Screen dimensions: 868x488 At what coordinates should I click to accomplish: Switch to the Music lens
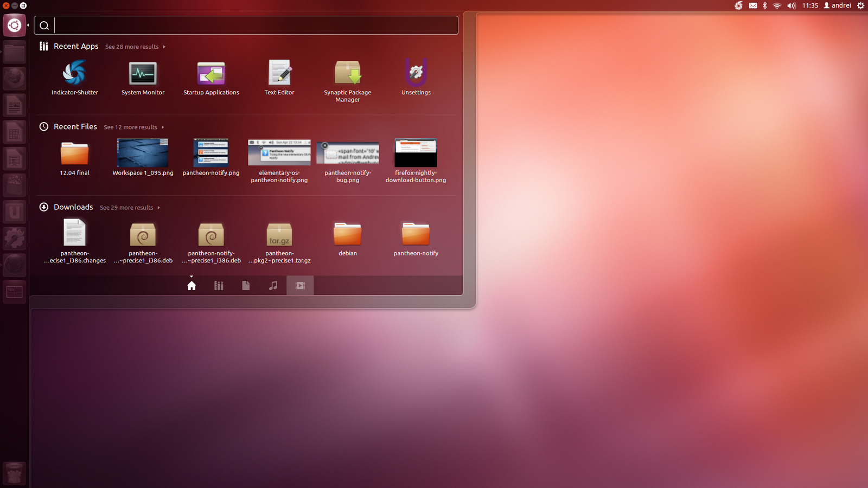tap(273, 285)
